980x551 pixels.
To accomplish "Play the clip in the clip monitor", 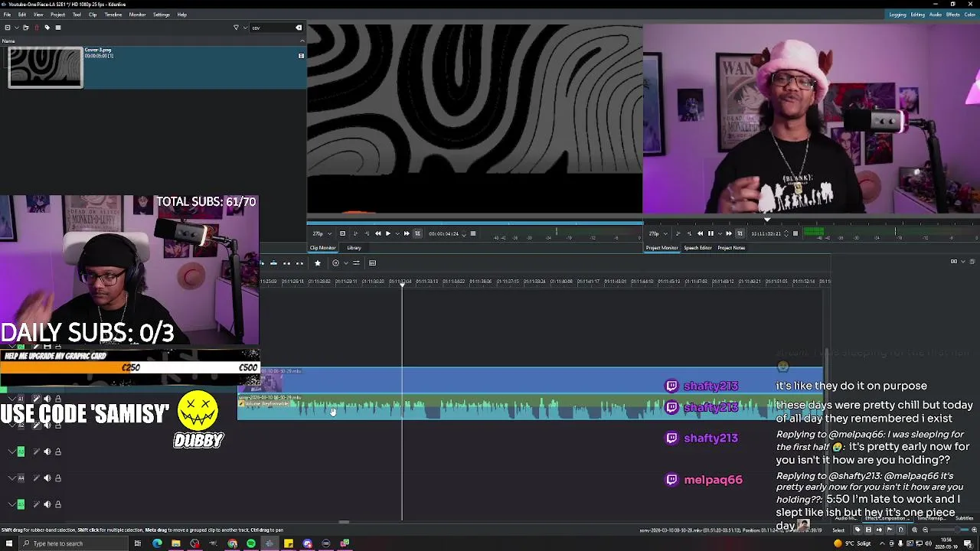I will pyautogui.click(x=388, y=233).
